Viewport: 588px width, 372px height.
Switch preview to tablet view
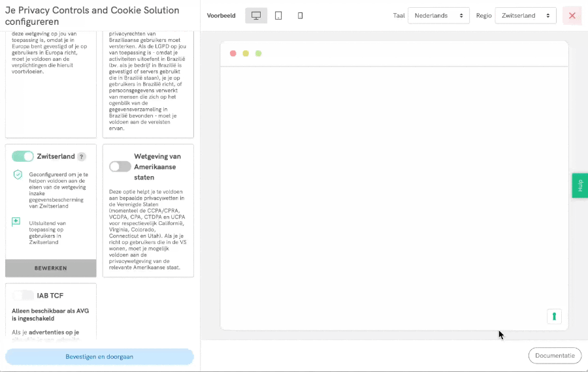click(278, 16)
